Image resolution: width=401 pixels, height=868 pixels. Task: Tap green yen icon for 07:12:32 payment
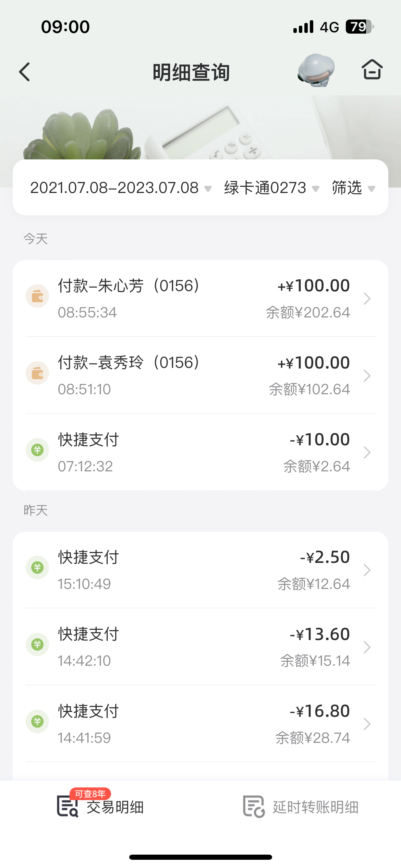click(37, 450)
